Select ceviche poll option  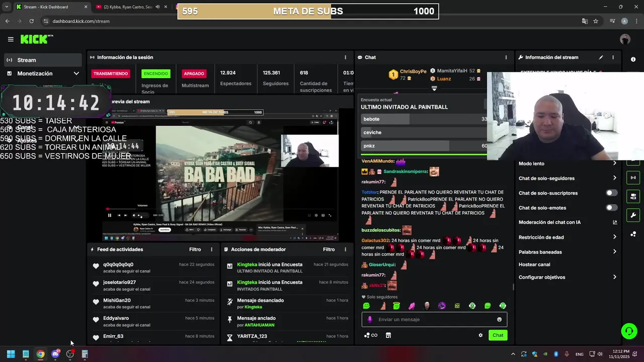coord(424,132)
